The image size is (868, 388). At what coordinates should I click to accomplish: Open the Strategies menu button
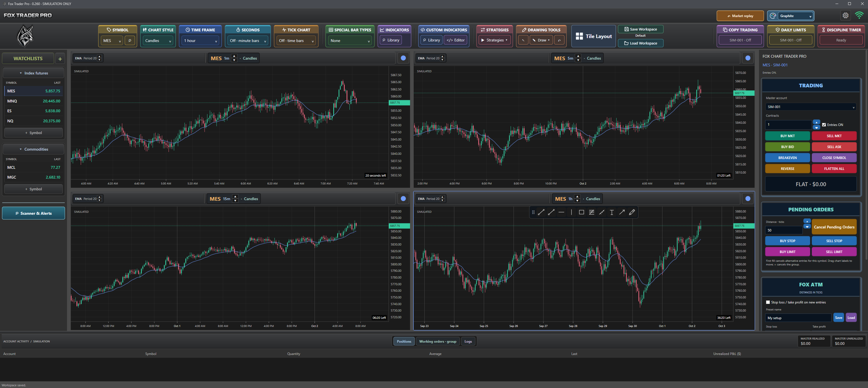pyautogui.click(x=494, y=40)
